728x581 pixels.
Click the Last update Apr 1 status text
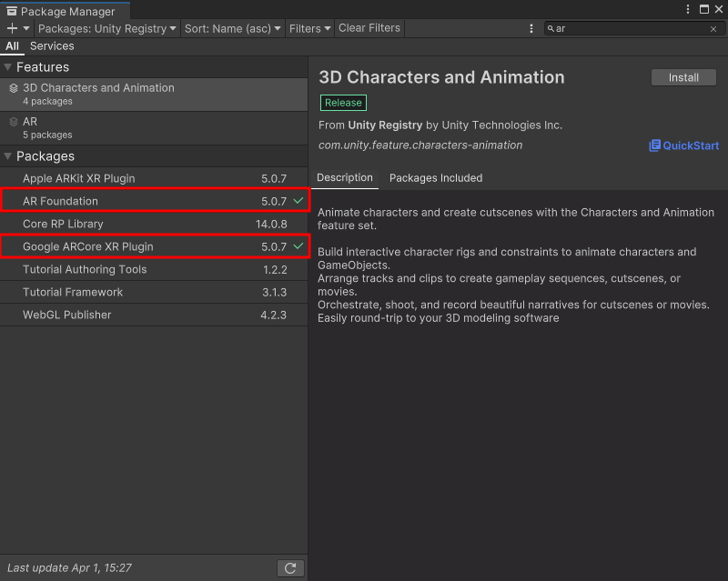tap(70, 568)
